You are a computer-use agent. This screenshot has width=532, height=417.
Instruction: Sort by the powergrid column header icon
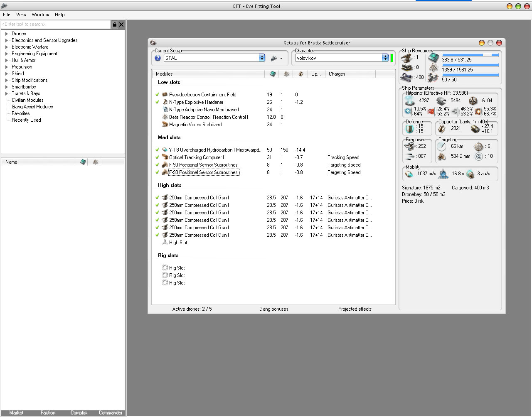point(286,74)
